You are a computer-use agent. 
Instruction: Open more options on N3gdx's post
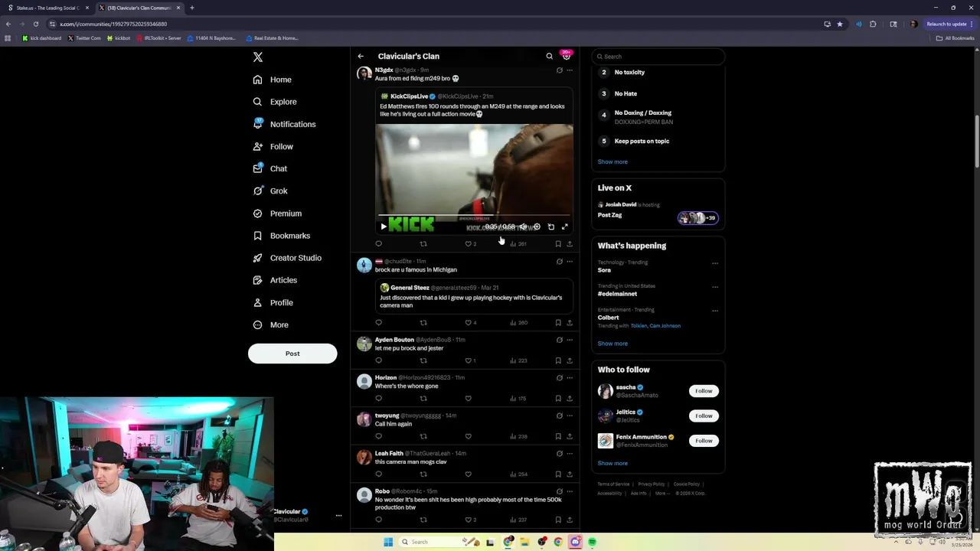[x=570, y=70]
